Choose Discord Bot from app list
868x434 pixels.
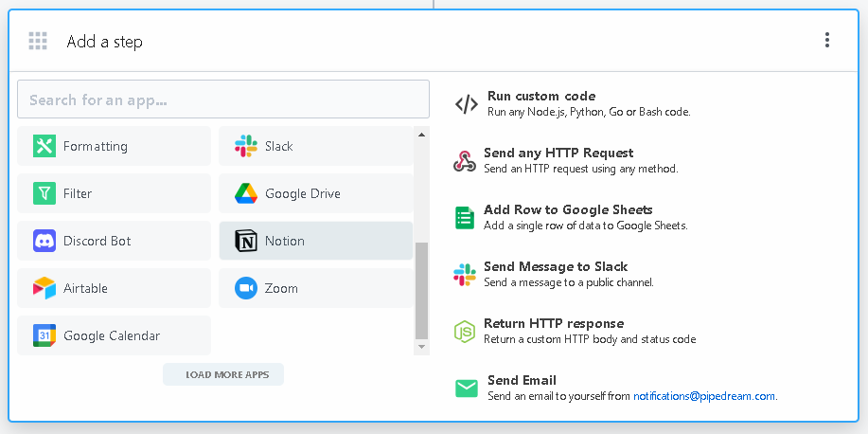tap(114, 241)
